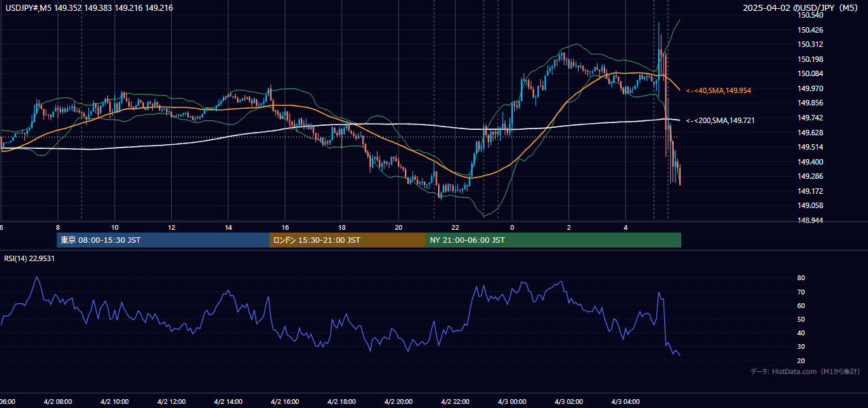Click hour label 12 under candlestick chart
868x408 pixels.
click(x=172, y=228)
